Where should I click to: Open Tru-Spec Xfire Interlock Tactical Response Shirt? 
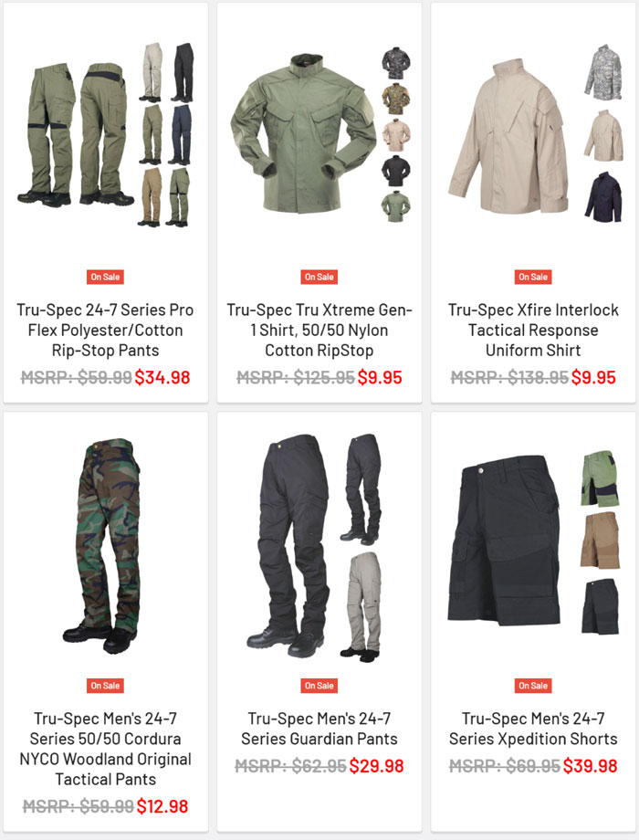click(x=533, y=330)
